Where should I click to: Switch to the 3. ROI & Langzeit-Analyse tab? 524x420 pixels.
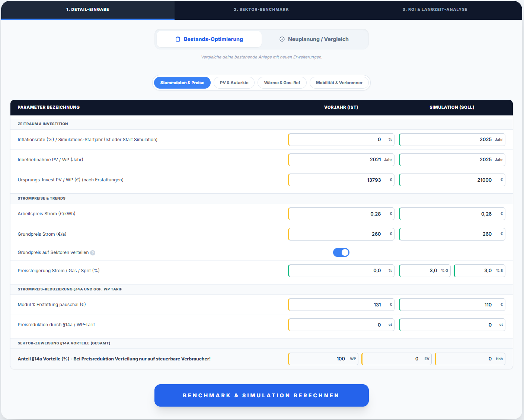[x=435, y=10]
